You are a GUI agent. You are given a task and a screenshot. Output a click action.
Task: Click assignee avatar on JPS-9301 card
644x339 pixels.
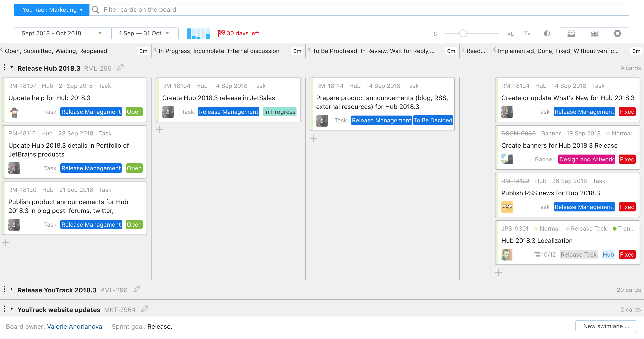[x=507, y=255]
